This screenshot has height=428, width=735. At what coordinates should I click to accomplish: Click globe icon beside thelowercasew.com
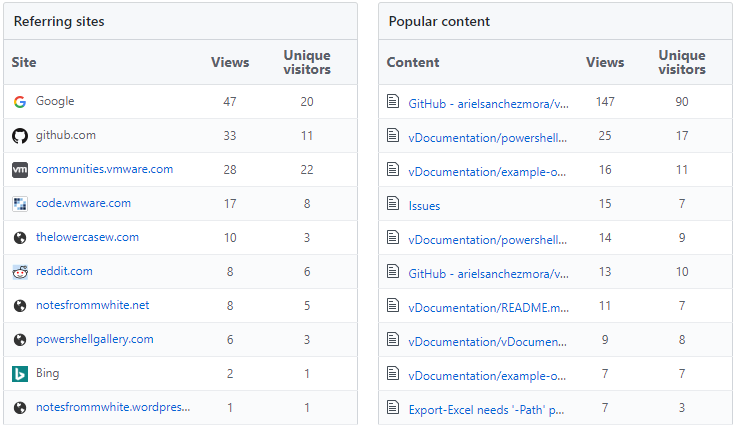tap(20, 238)
